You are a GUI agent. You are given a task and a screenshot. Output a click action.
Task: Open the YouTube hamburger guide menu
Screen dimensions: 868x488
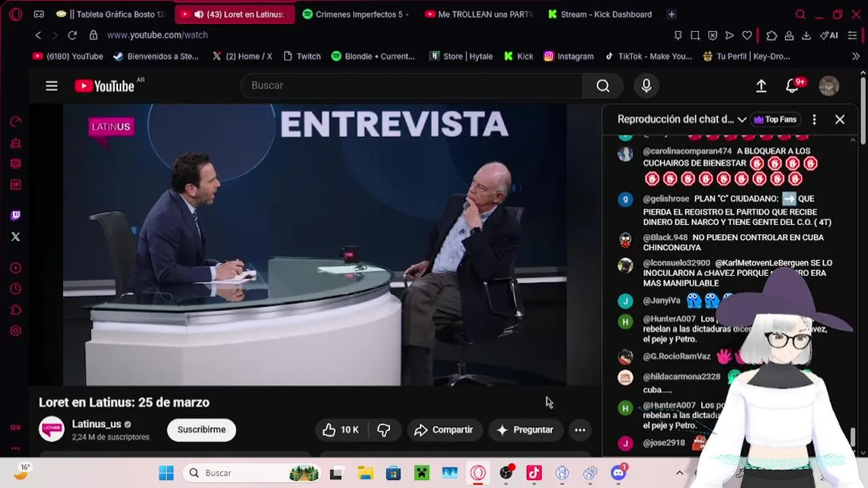coord(52,86)
